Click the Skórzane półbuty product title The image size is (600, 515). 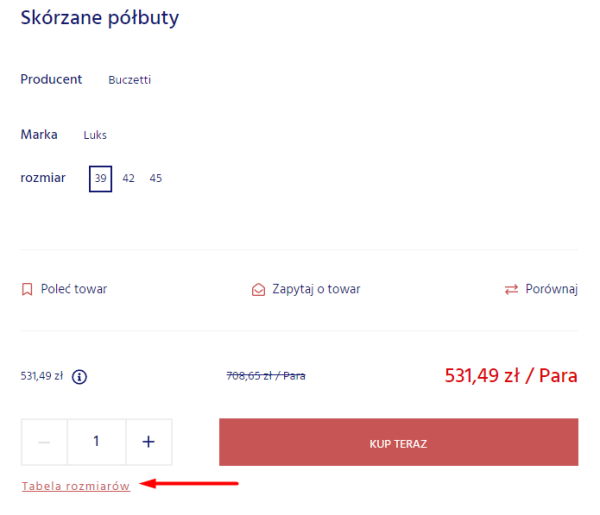[99, 18]
